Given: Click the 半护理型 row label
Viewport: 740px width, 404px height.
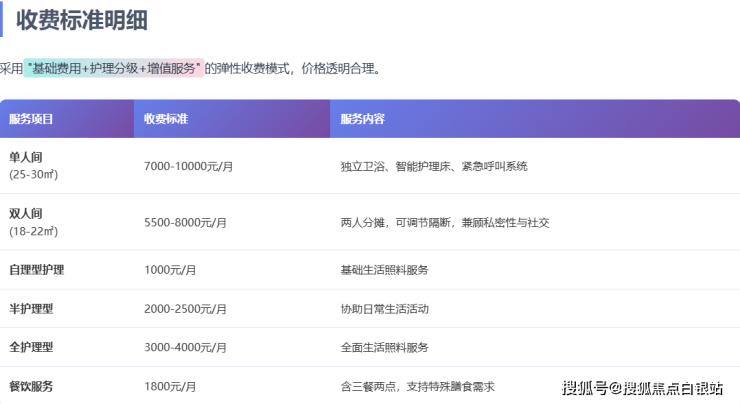Looking at the screenshot, I should tap(31, 309).
